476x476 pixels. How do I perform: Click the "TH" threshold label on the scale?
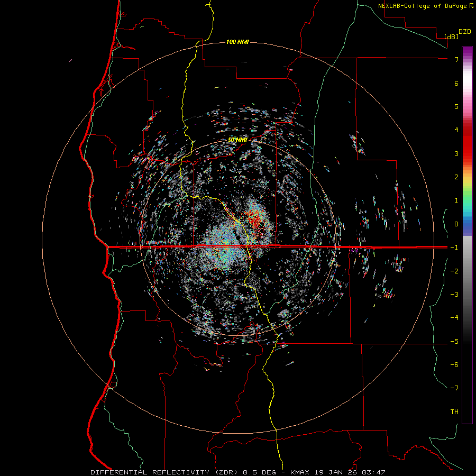coord(454,412)
